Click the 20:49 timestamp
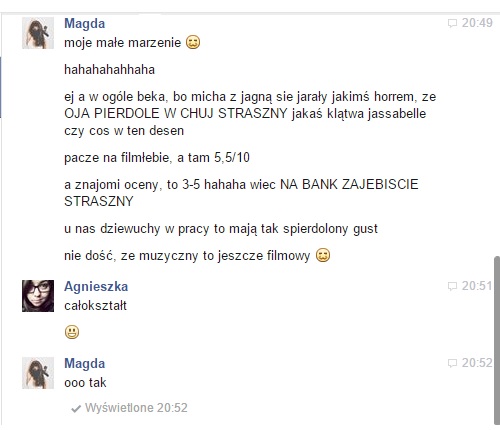This screenshot has height=430, width=500. (477, 23)
